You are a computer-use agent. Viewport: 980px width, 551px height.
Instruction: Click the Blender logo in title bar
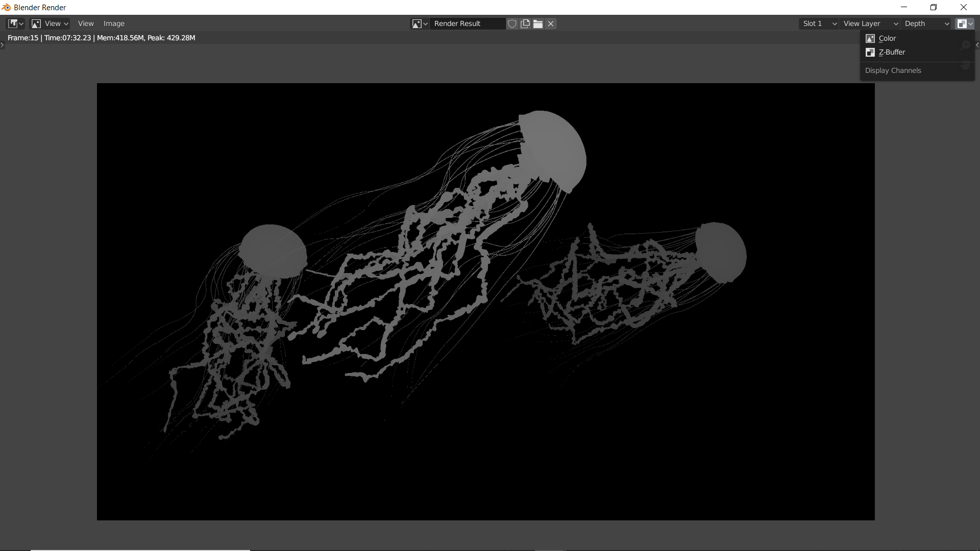tap(6, 7)
